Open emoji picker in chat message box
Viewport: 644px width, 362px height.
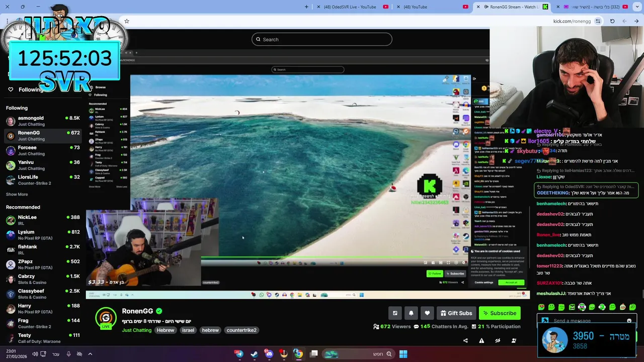tap(629, 321)
